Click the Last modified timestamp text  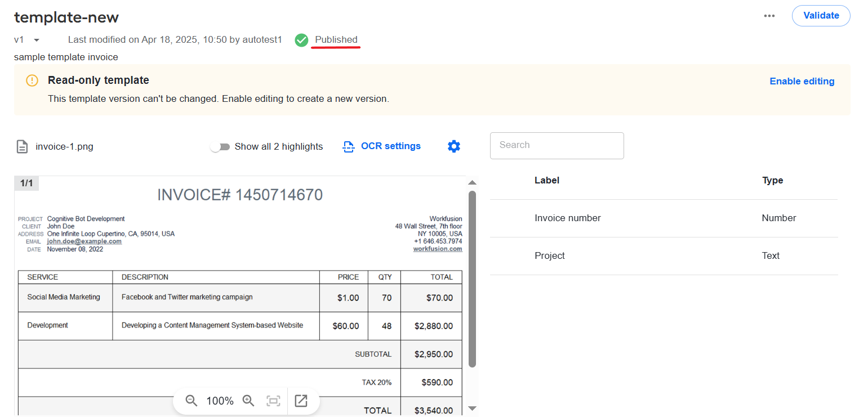(x=175, y=40)
